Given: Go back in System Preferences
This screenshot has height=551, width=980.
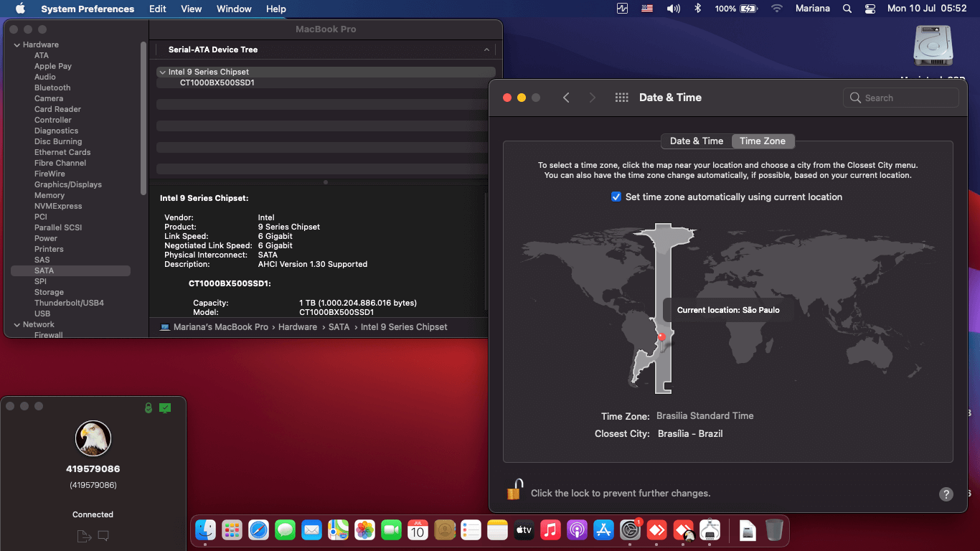Looking at the screenshot, I should click(x=566, y=98).
